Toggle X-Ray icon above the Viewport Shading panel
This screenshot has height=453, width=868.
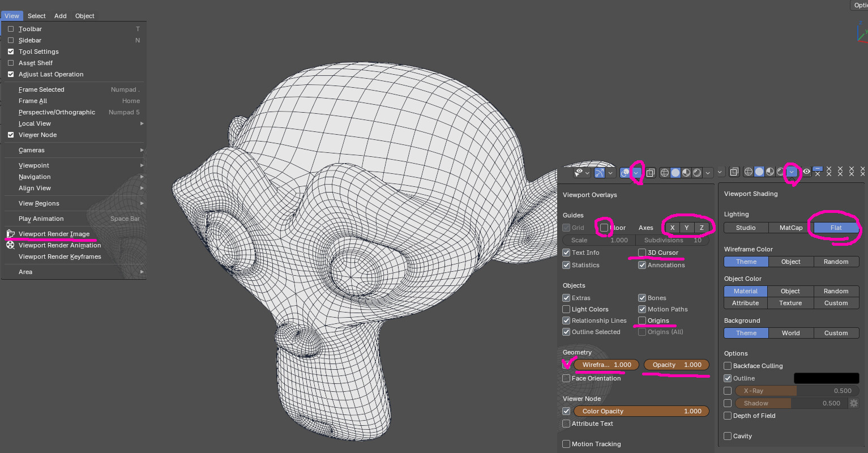[x=734, y=172]
